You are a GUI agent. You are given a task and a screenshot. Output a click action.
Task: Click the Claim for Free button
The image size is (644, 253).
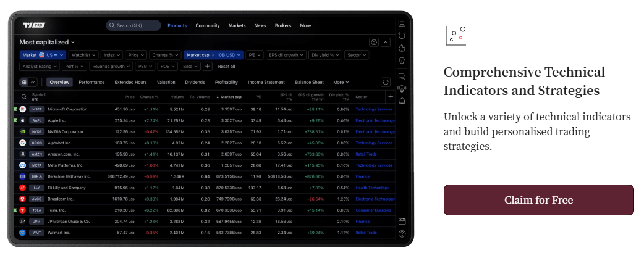538,200
